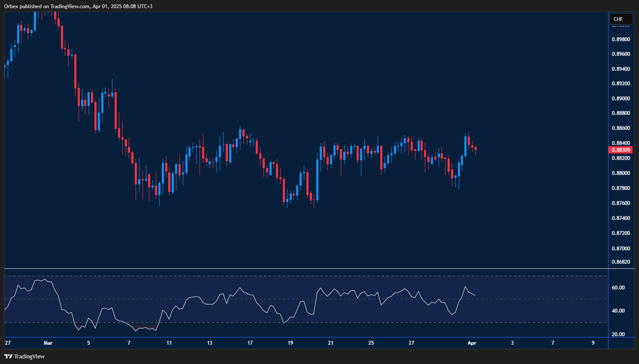The image size is (639, 364).
Task: Toggle the dashed line under the CHF badge
Action: click(x=621, y=27)
